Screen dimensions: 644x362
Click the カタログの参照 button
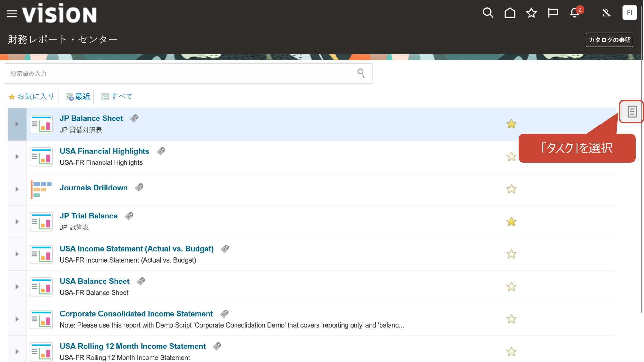click(x=609, y=40)
